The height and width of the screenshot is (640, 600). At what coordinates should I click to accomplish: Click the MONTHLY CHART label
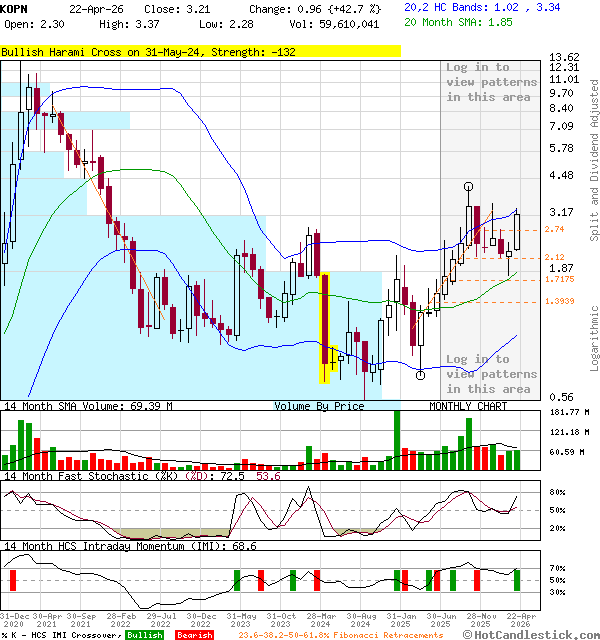[468, 406]
